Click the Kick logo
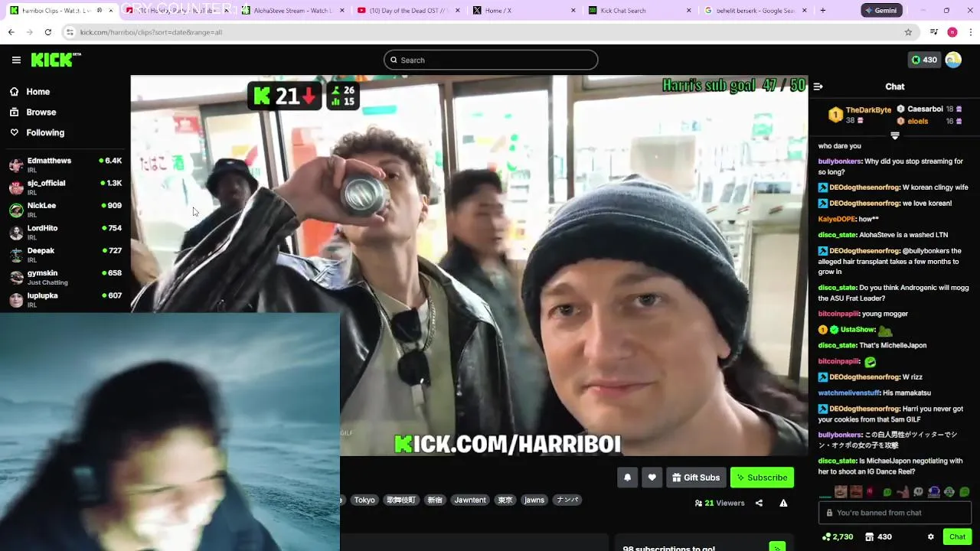Image resolution: width=980 pixels, height=551 pixels. pos(56,60)
